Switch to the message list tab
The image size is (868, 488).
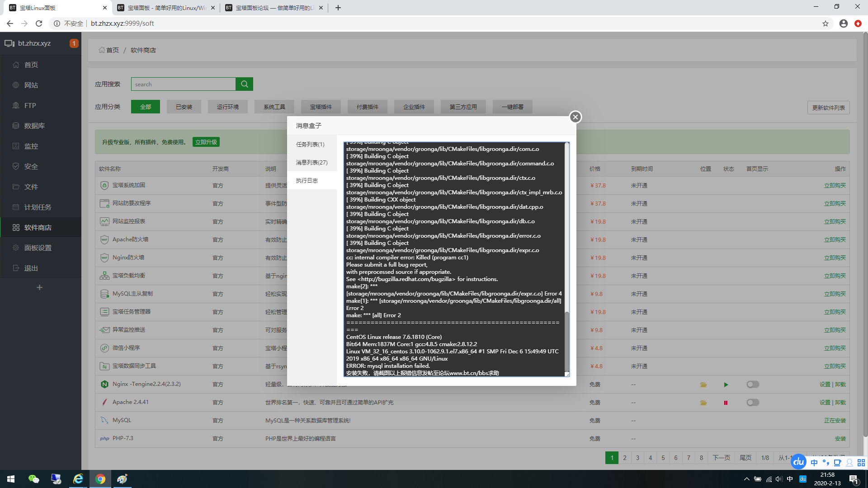[312, 162]
